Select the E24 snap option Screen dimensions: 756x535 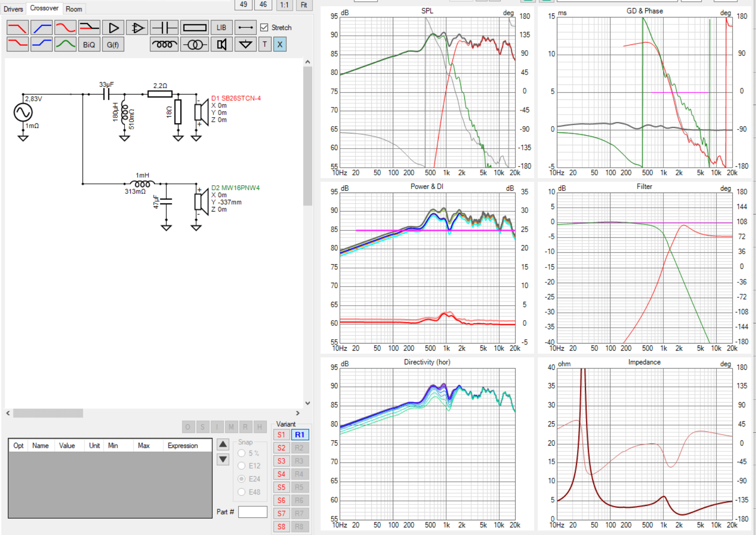tap(241, 479)
